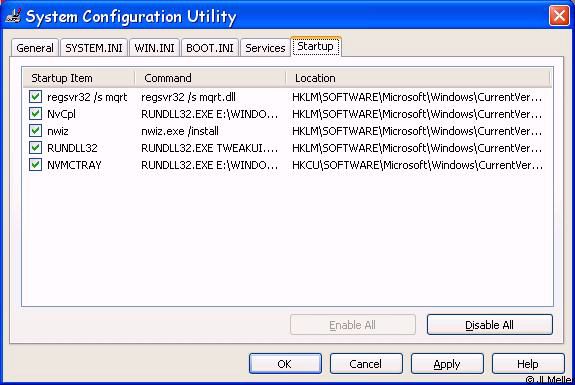The width and height of the screenshot is (575, 385).
Task: Apply the startup changes
Action: [x=447, y=364]
